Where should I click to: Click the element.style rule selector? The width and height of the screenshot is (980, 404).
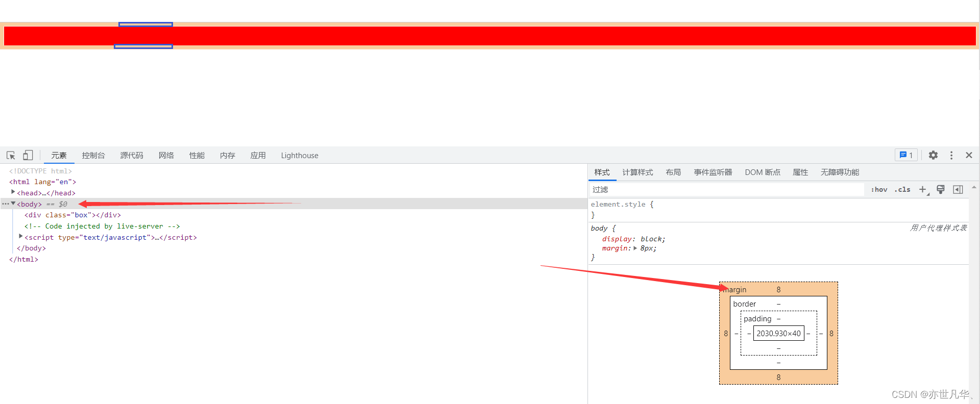[x=618, y=204]
